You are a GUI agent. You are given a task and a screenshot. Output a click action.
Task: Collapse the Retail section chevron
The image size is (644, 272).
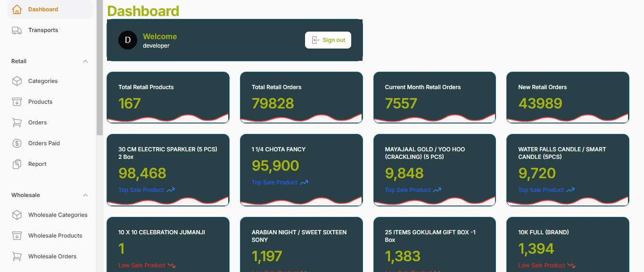[x=85, y=61]
